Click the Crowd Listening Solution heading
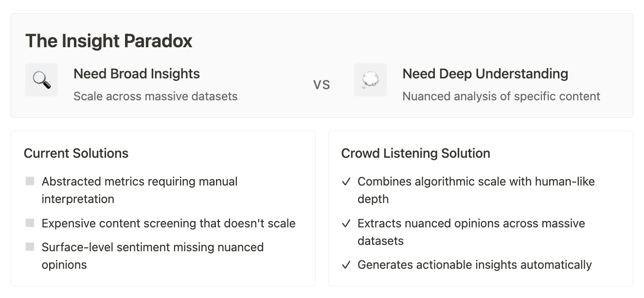 [416, 153]
